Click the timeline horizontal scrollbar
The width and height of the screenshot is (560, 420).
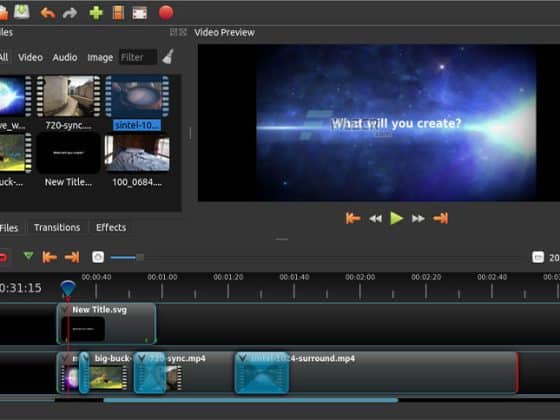(x=251, y=400)
